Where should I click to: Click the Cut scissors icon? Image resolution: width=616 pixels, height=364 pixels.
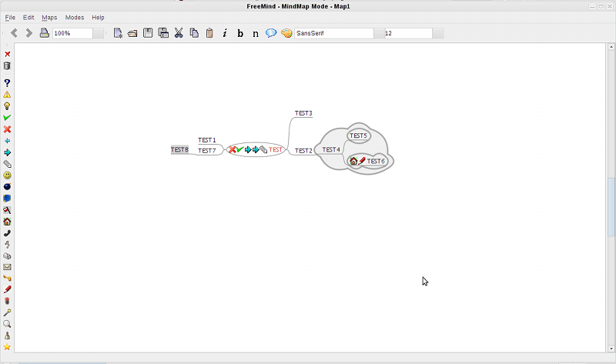tap(179, 33)
